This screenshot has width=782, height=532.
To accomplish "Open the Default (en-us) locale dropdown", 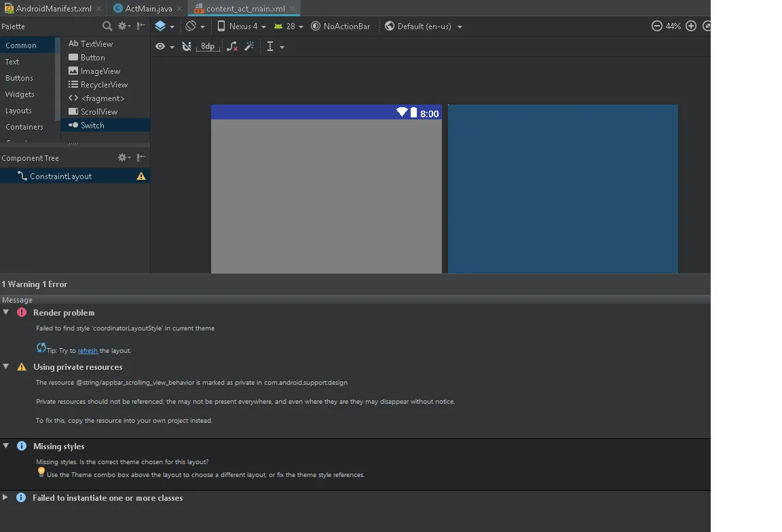I will coord(423,26).
